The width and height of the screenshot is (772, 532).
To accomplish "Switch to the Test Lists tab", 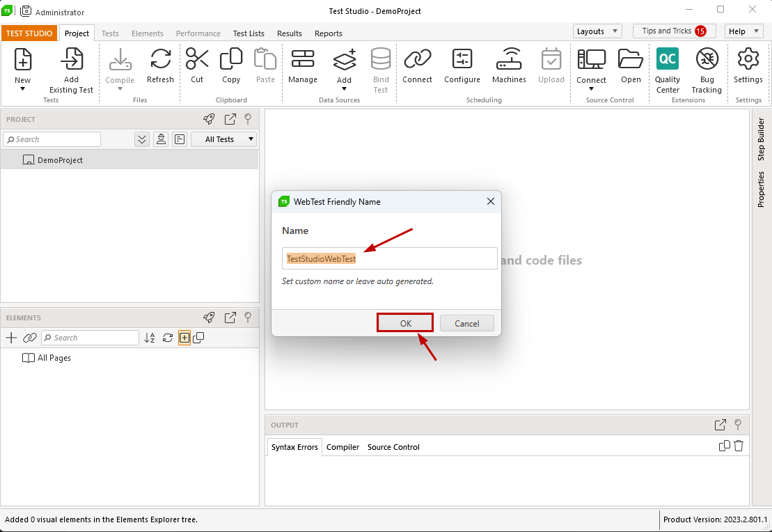I will tap(249, 33).
